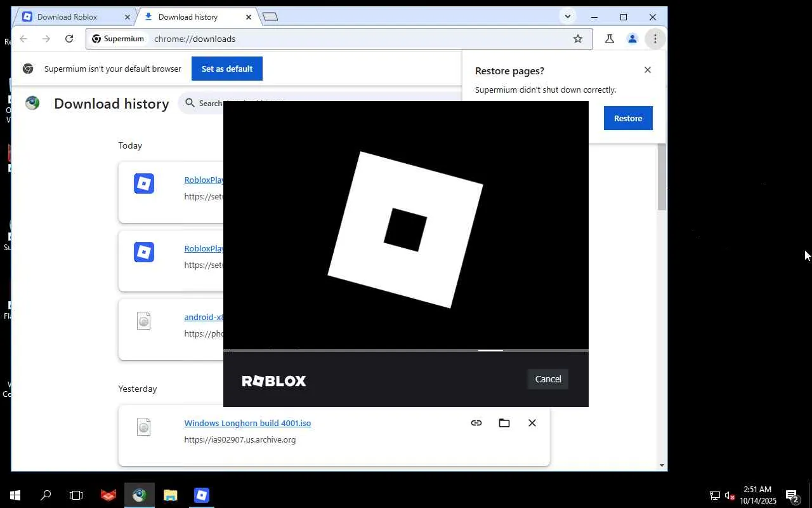Close the Download Roblox tab
This screenshot has width=812, height=508.
[128, 17]
